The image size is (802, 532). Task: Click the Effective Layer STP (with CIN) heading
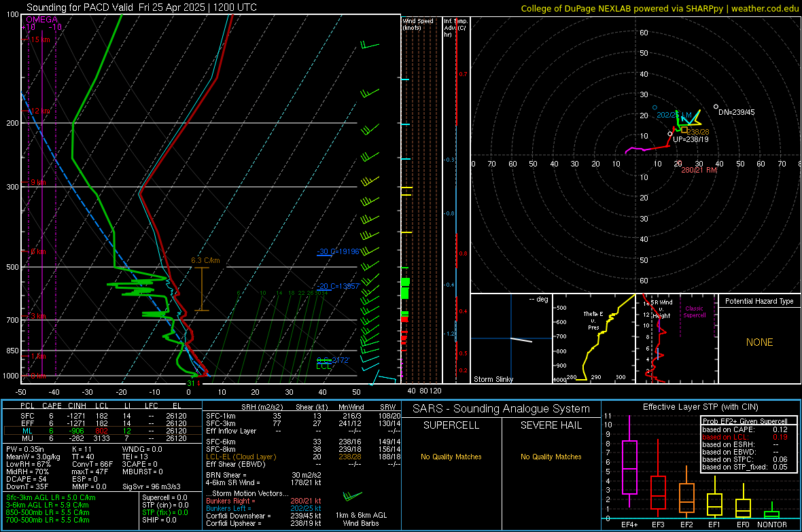pyautogui.click(x=700, y=407)
